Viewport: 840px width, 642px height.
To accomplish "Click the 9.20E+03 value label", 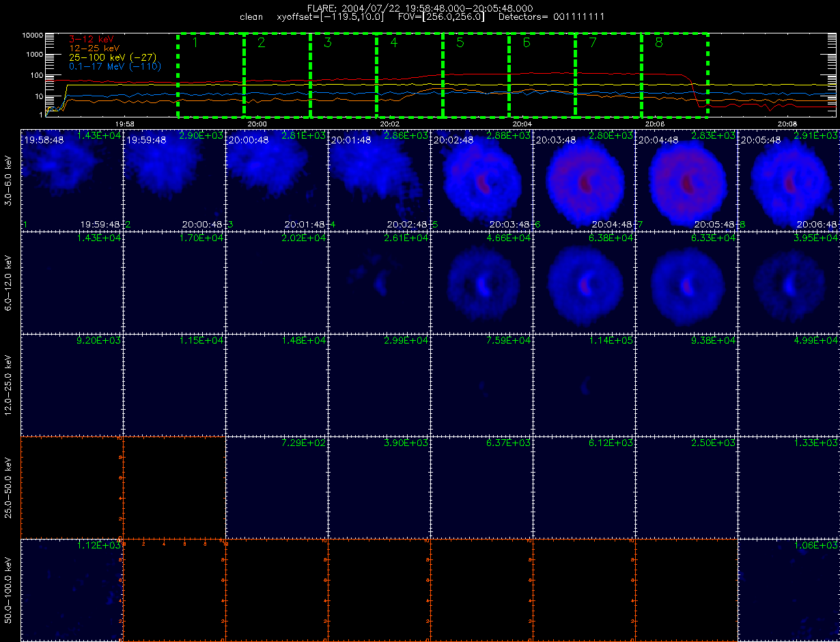I will pos(99,340).
